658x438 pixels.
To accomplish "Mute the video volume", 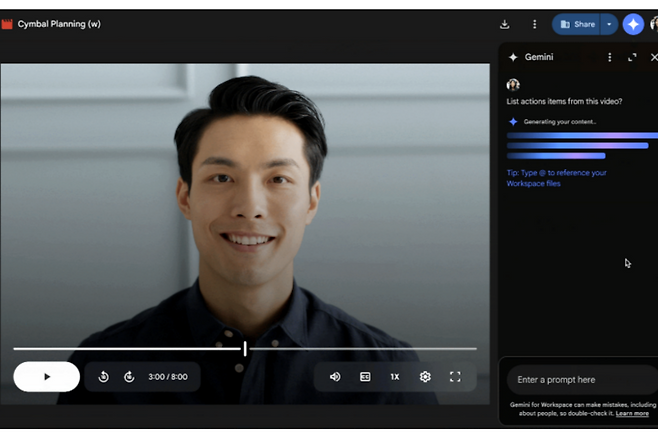I will pyautogui.click(x=335, y=377).
